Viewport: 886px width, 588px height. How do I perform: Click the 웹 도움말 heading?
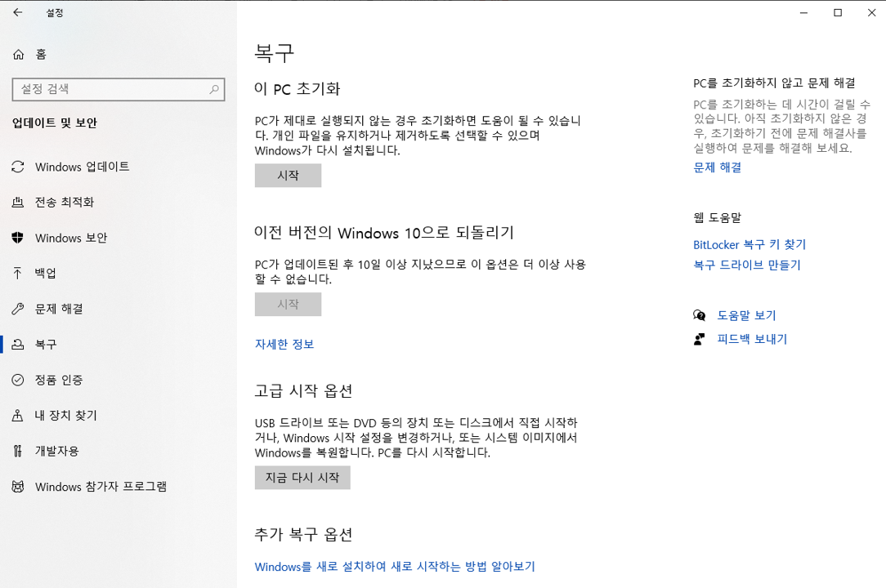click(x=717, y=217)
